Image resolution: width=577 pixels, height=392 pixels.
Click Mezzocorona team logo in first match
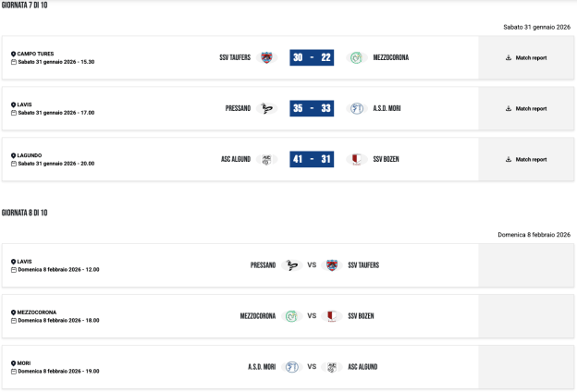(355, 57)
